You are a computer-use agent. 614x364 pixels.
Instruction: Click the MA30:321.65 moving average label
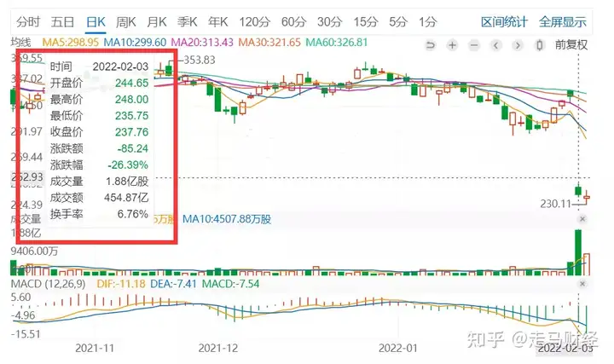pyautogui.click(x=269, y=43)
